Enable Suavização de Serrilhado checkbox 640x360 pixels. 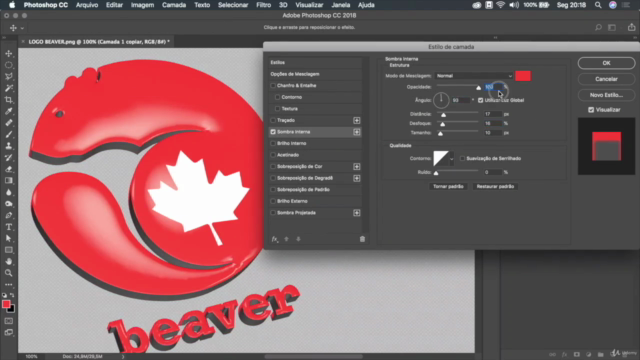coord(462,158)
